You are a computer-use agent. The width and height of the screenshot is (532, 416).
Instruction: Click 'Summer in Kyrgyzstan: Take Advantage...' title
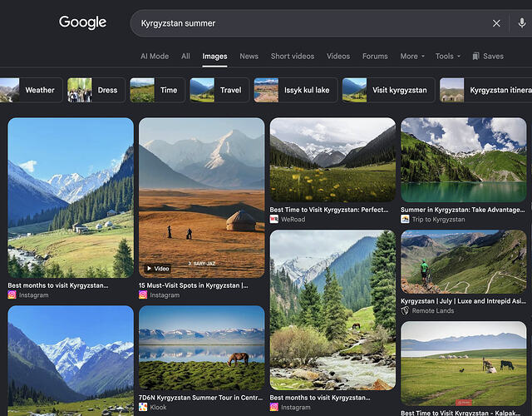point(463,210)
